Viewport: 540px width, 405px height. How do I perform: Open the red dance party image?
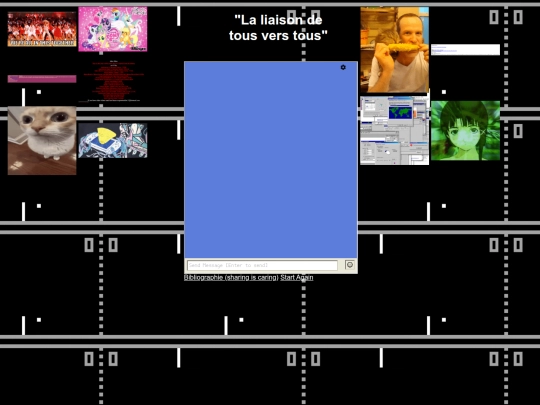coord(42,29)
